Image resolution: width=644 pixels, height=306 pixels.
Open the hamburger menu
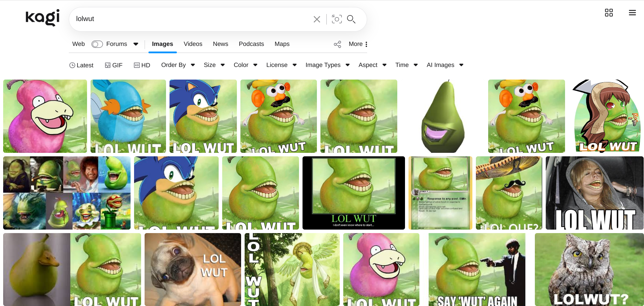(632, 13)
